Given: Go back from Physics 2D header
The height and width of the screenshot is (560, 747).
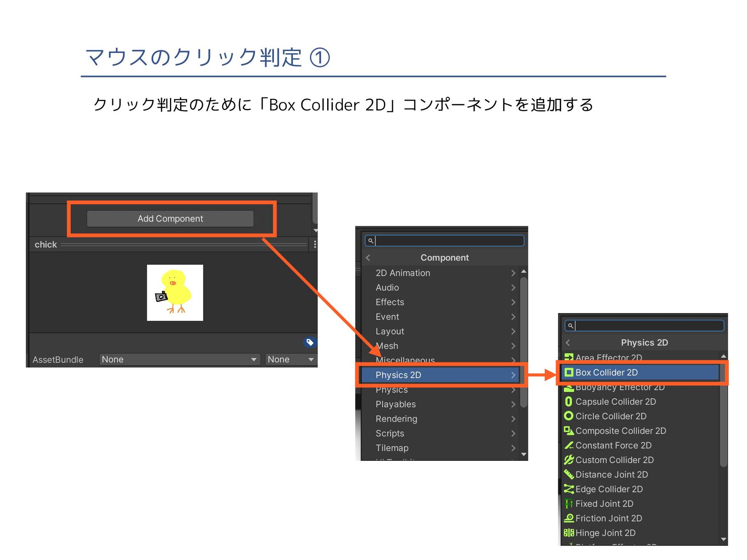Looking at the screenshot, I should tap(568, 343).
